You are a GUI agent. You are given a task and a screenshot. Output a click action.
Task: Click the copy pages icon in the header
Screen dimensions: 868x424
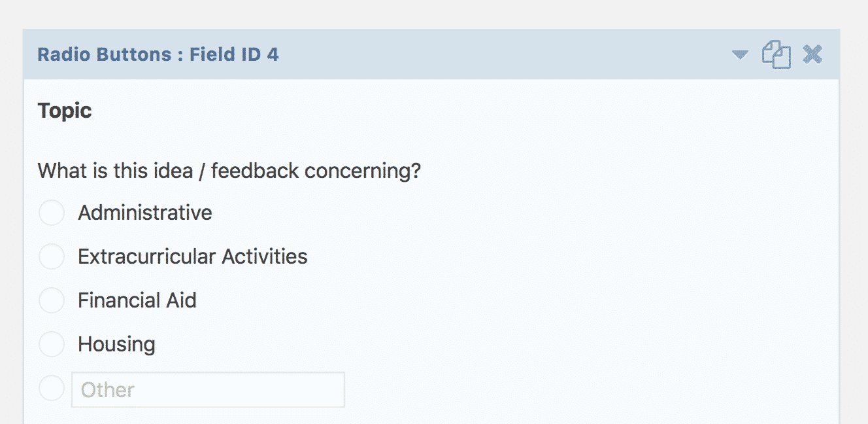click(x=775, y=55)
